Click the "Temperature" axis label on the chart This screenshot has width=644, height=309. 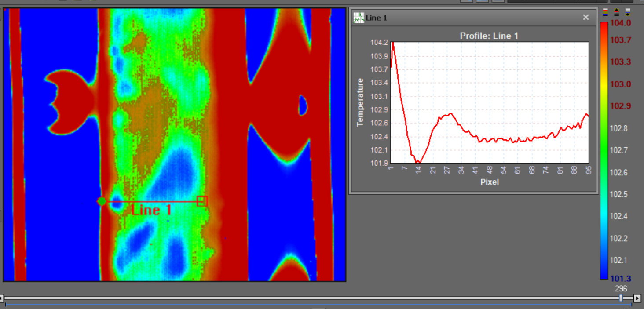[x=360, y=102]
